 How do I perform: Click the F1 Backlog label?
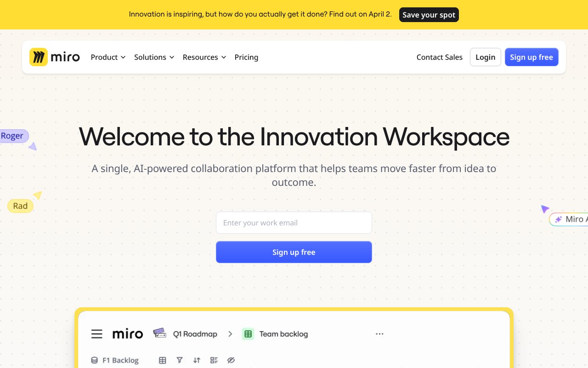click(120, 360)
